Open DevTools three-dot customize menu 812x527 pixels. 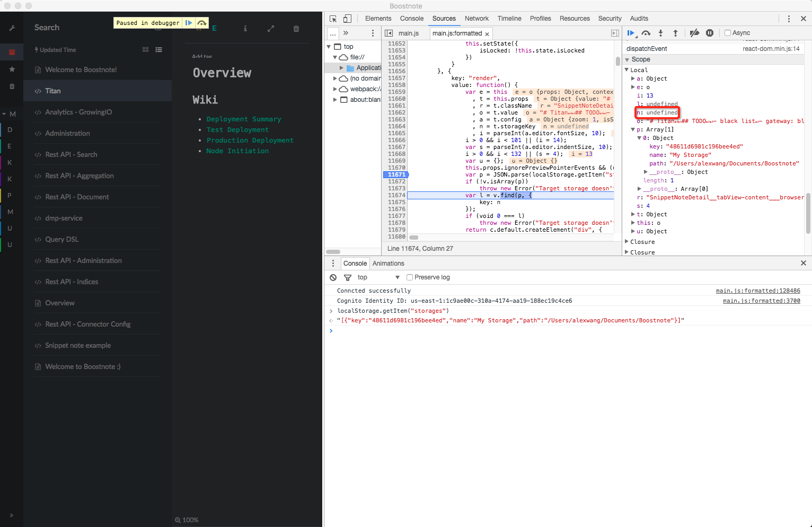click(x=789, y=19)
